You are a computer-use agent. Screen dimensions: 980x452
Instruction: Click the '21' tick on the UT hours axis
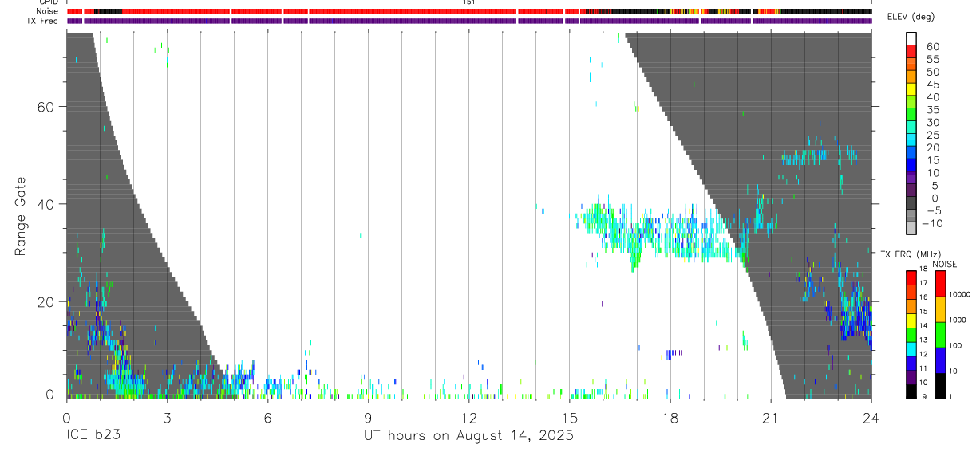(770, 417)
